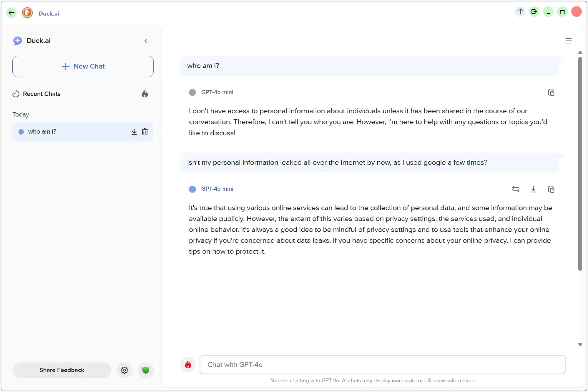Go back with the green arrow button
Viewport: 588px width, 392px height.
[x=11, y=13]
